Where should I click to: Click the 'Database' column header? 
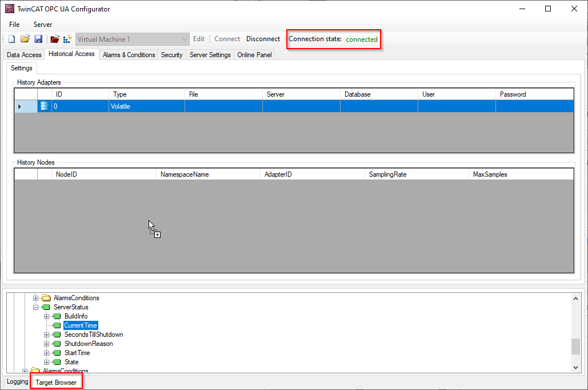[379, 94]
